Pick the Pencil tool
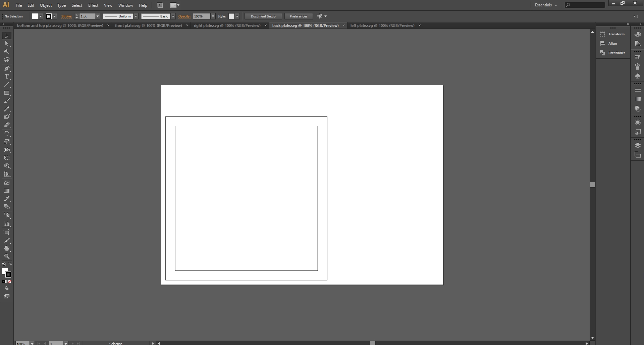The height and width of the screenshot is (345, 644). coord(7,109)
